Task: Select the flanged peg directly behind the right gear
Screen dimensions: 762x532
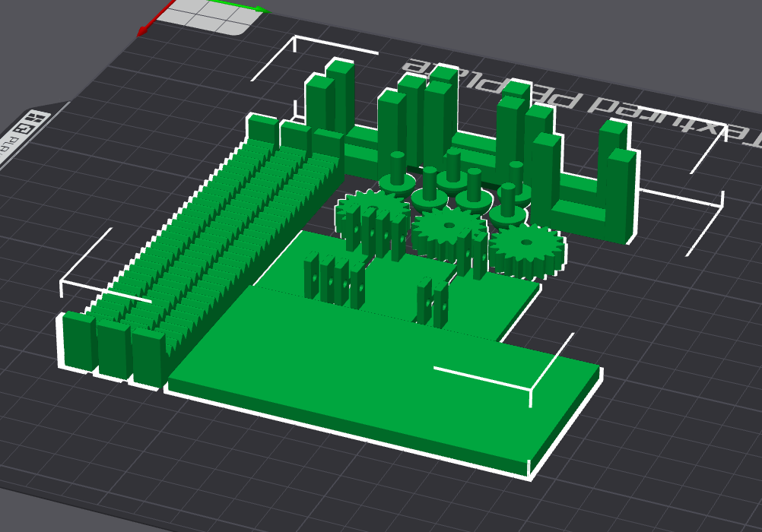Action: 508,205
